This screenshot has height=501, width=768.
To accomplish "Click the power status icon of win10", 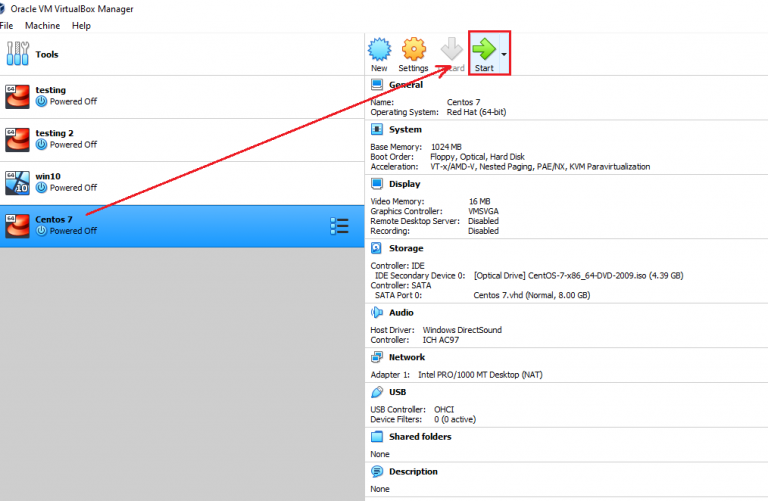I will (x=42, y=188).
